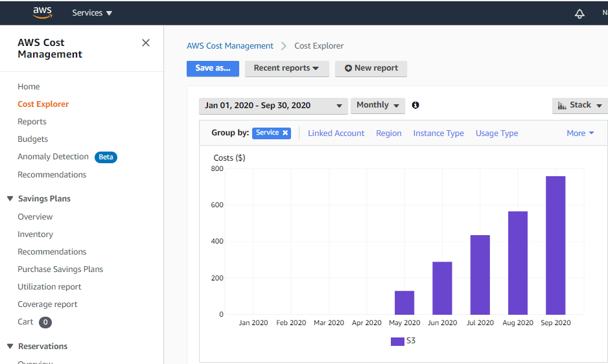This screenshot has height=364, width=608.
Task: Group by Usage Type
Action: click(497, 133)
